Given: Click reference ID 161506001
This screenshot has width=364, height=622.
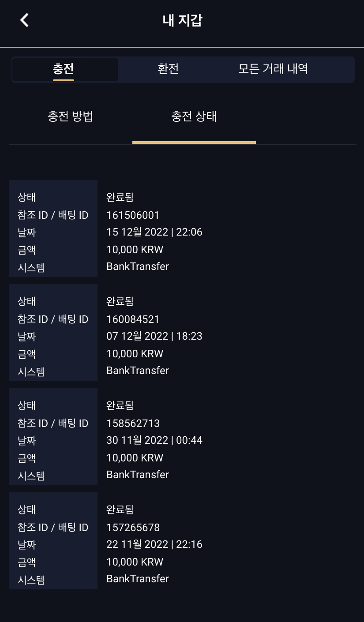Looking at the screenshot, I should point(133,215).
